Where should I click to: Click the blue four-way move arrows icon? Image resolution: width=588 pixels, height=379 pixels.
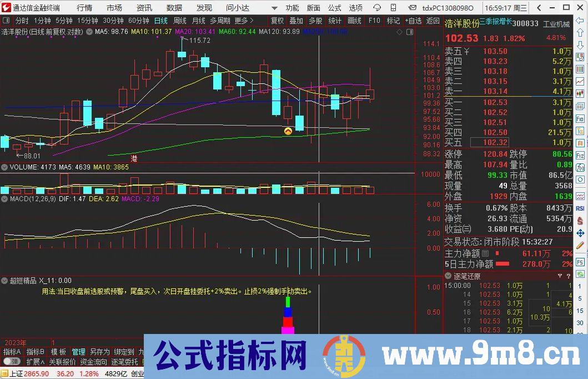click(x=580, y=233)
